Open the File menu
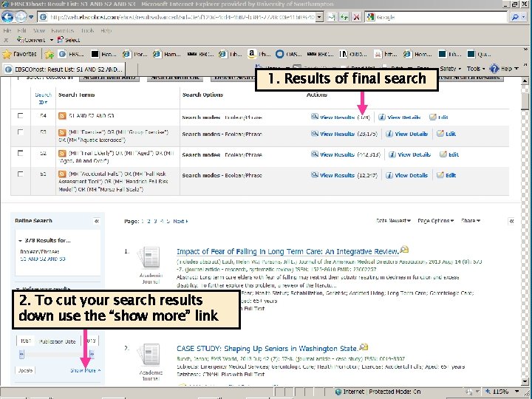Screen dimensions: 532x399 coord(7,30)
